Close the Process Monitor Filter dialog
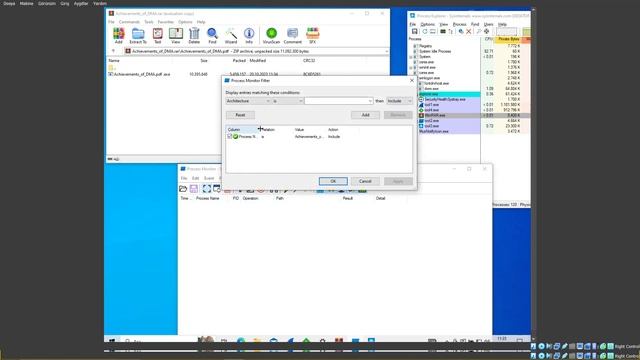Viewport: 640px width, 360px height. [x=411, y=80]
